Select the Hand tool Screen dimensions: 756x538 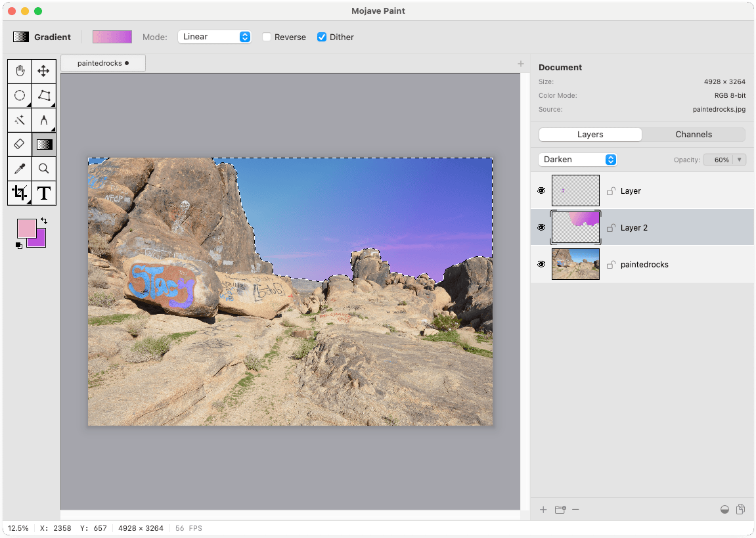click(x=20, y=71)
